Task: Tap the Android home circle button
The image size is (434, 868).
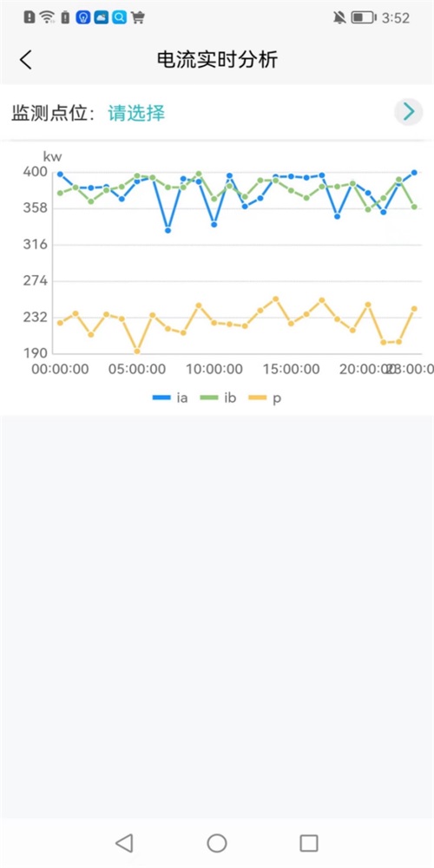Action: click(217, 843)
